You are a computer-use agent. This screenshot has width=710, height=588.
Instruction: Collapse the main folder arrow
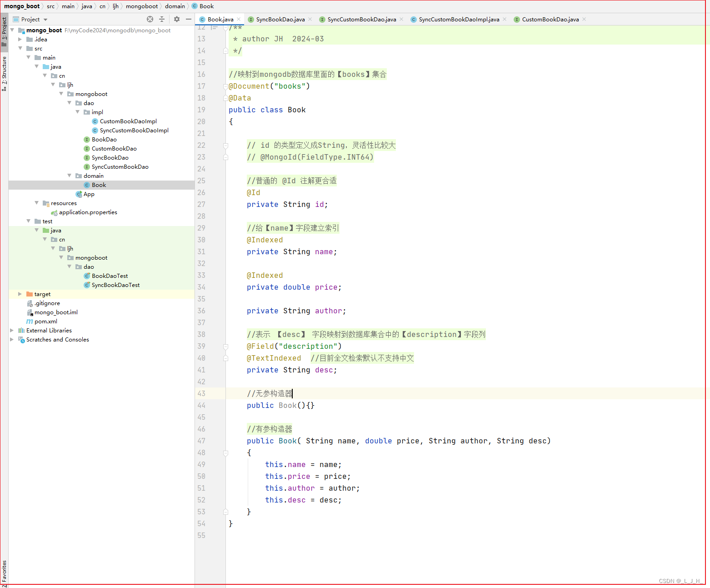click(x=28, y=57)
